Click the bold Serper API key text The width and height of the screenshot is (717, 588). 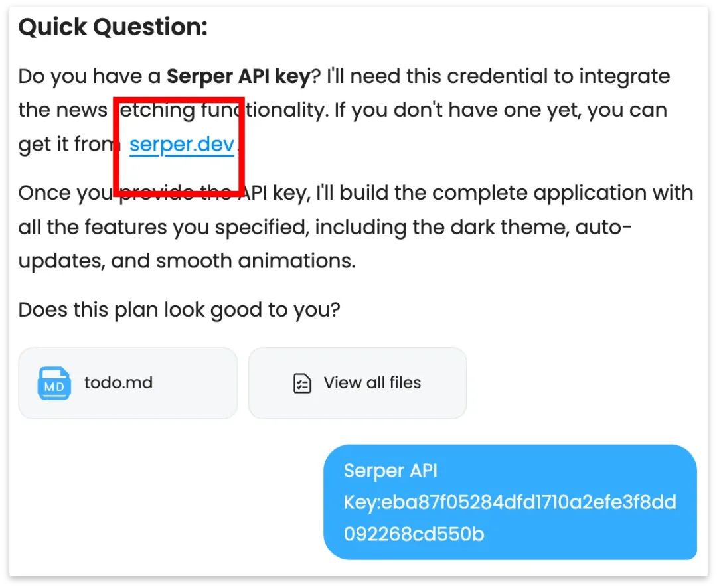coord(238,76)
